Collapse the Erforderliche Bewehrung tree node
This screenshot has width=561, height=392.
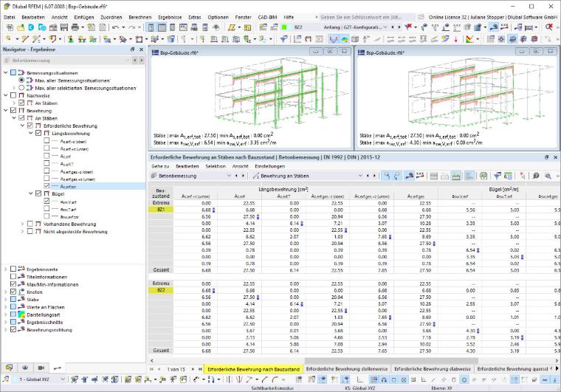coord(22,125)
